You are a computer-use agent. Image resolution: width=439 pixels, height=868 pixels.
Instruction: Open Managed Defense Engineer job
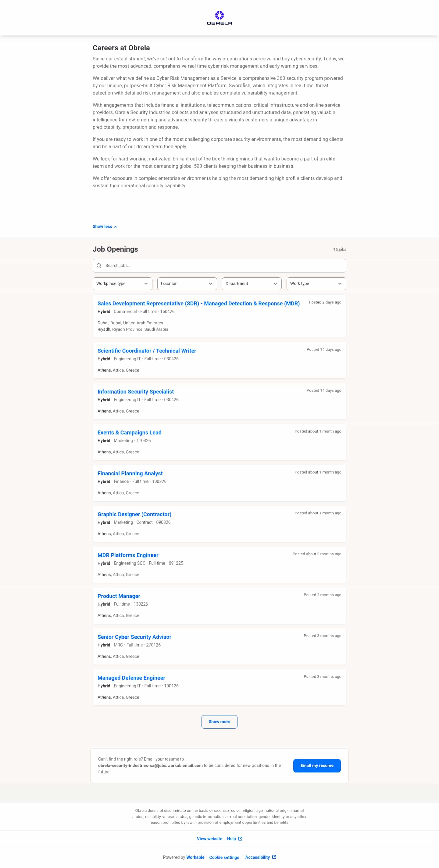tap(131, 678)
